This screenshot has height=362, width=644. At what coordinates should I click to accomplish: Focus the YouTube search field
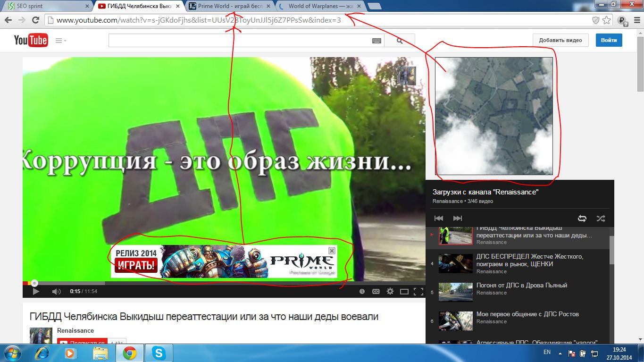(x=246, y=41)
